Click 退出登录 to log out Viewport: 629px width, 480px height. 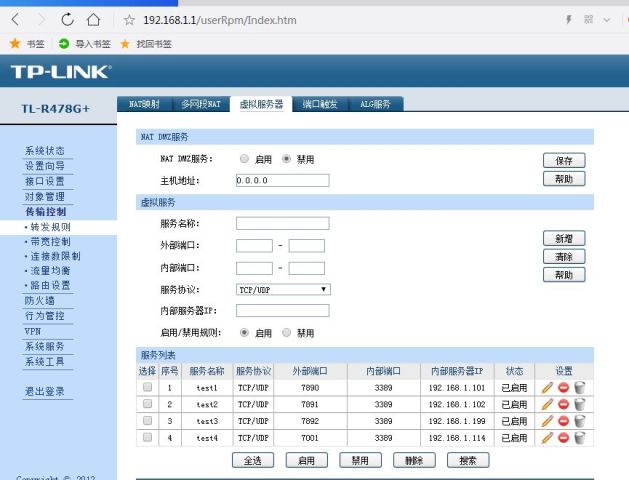[45, 391]
